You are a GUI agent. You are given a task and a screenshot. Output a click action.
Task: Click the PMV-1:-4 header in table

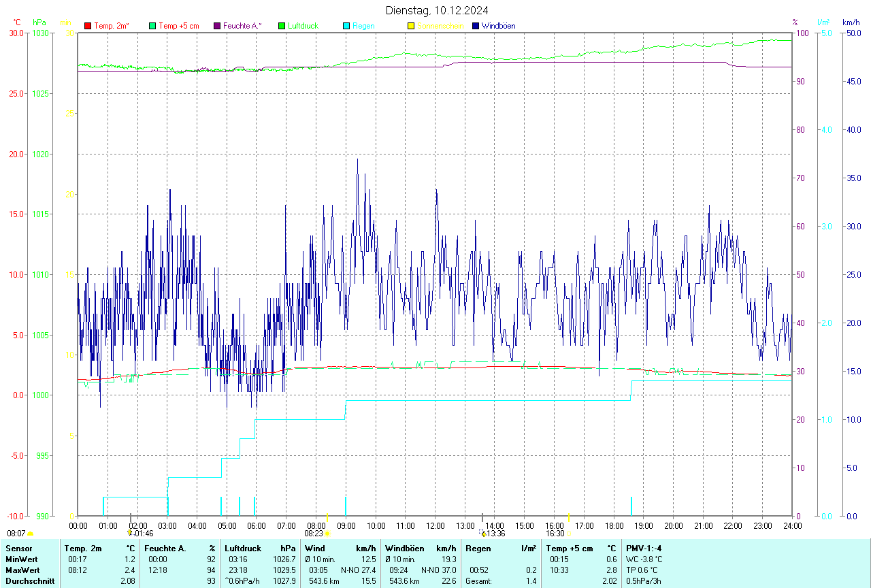coord(644,549)
